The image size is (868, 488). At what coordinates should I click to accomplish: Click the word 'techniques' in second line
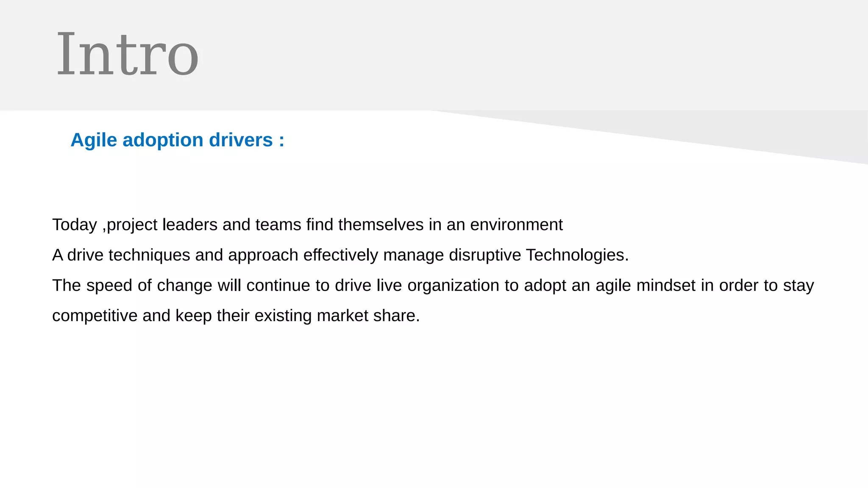coord(149,255)
